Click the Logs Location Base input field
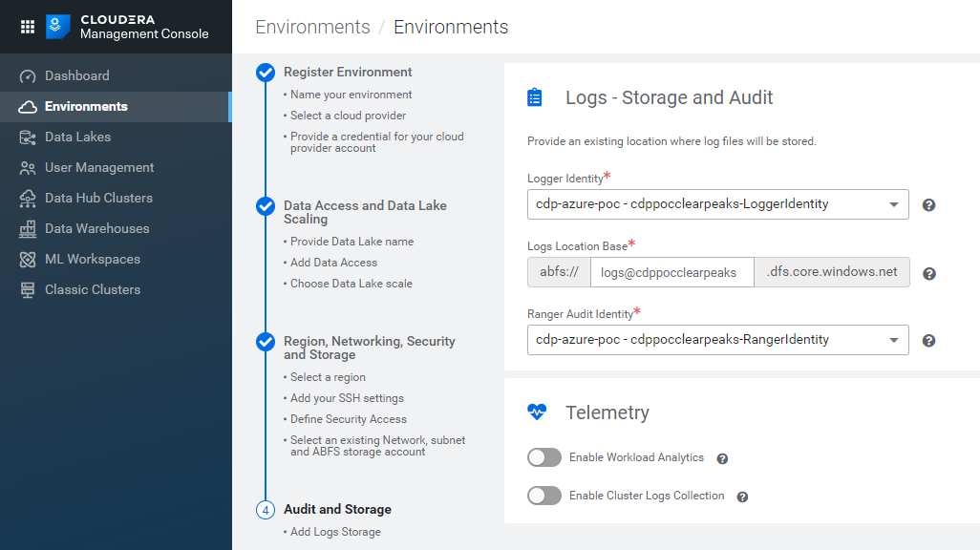The height and width of the screenshot is (550, 980). click(x=671, y=272)
